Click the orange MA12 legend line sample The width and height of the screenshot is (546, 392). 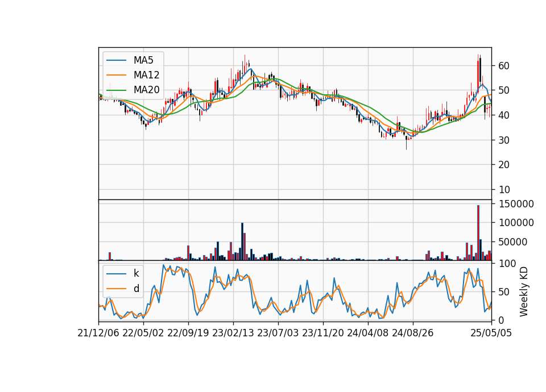(x=116, y=75)
